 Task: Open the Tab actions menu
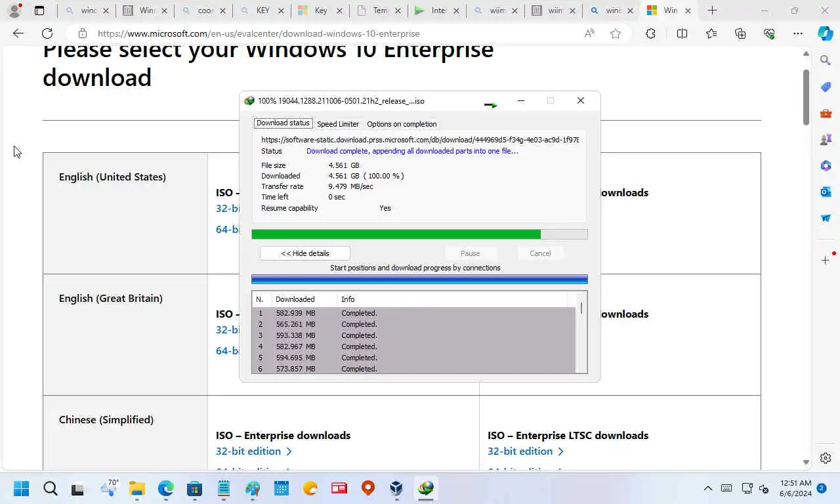point(39,10)
